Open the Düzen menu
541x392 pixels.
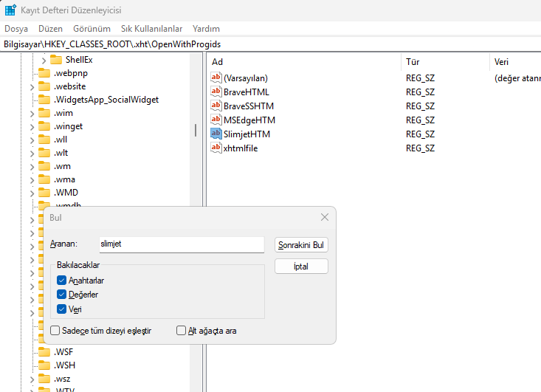click(x=50, y=29)
